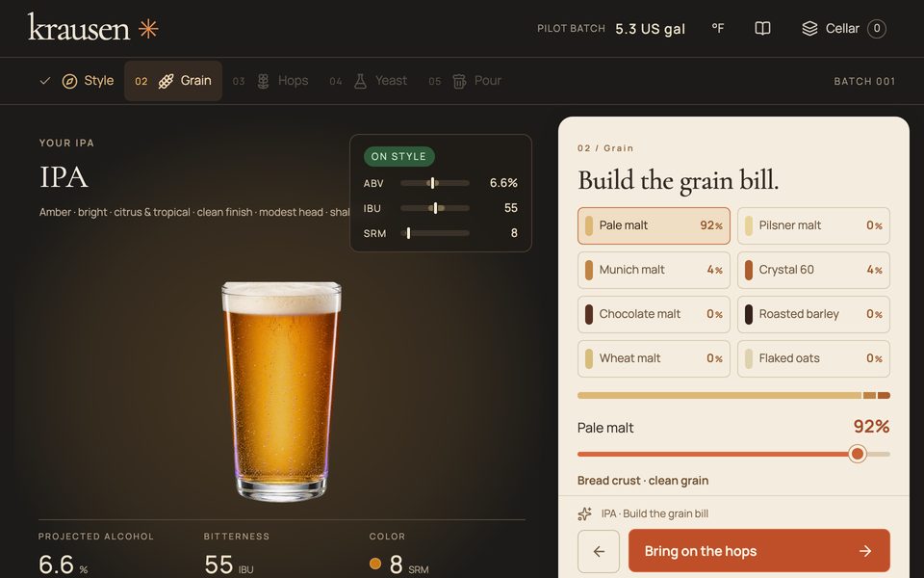
Task: Click the sparkle icon beside IPA hint
Action: click(x=584, y=513)
